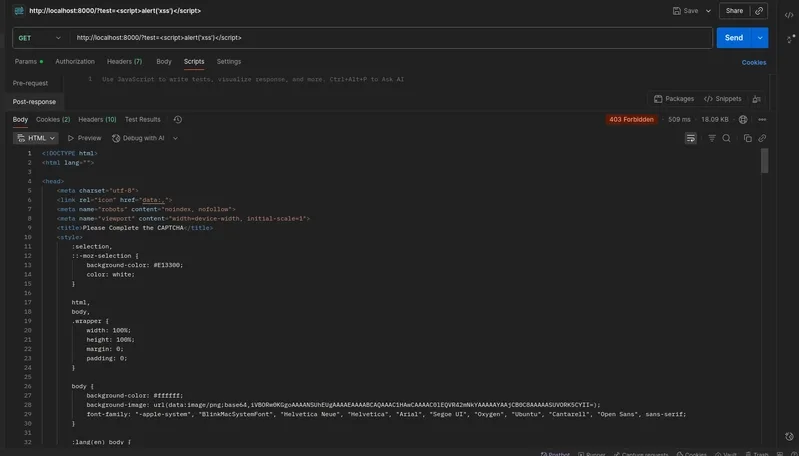Click line 13 'background-color: #E13300;'
799x456 pixels.
pos(135,265)
